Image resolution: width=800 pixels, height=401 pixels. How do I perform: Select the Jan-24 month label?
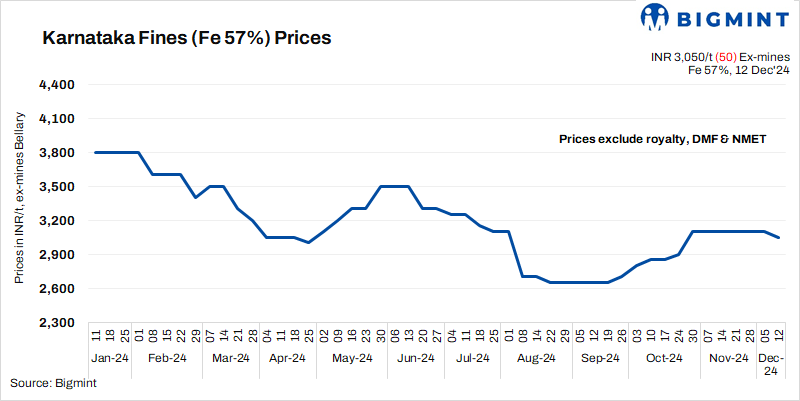click(109, 358)
